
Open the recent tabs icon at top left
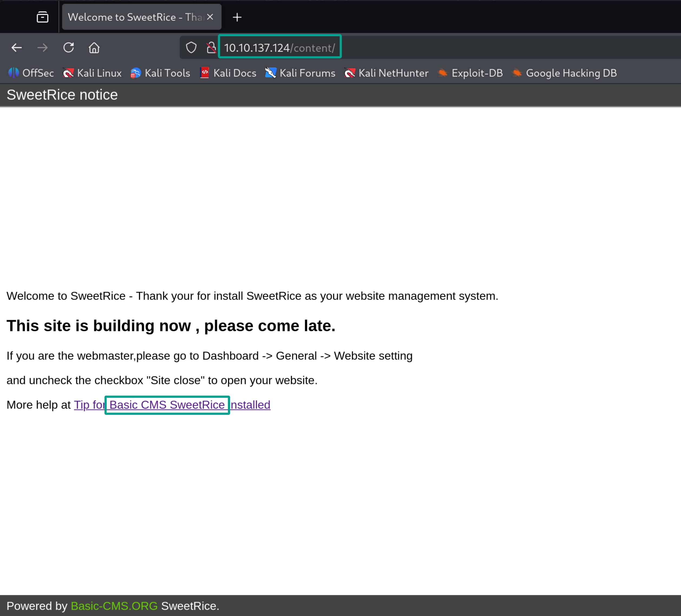(42, 17)
